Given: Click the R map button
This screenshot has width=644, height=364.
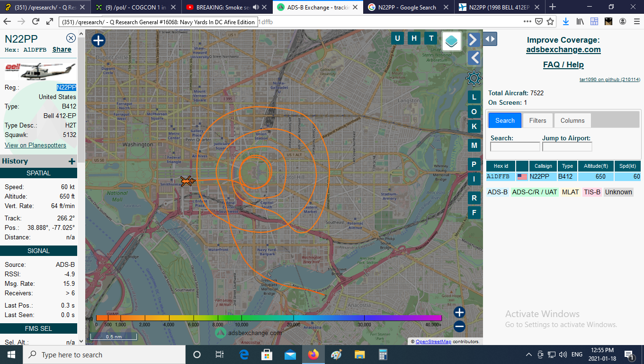Looking at the screenshot, I should 474,198.
